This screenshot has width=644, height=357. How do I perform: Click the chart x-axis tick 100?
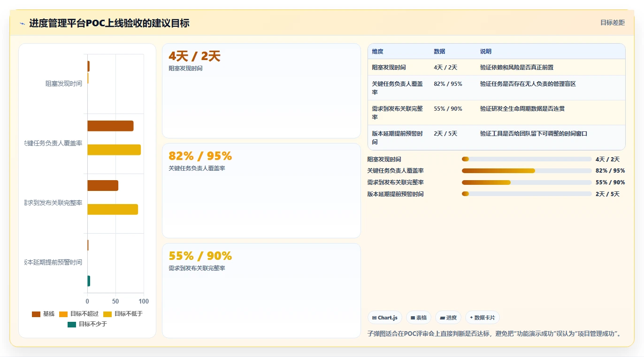point(144,302)
